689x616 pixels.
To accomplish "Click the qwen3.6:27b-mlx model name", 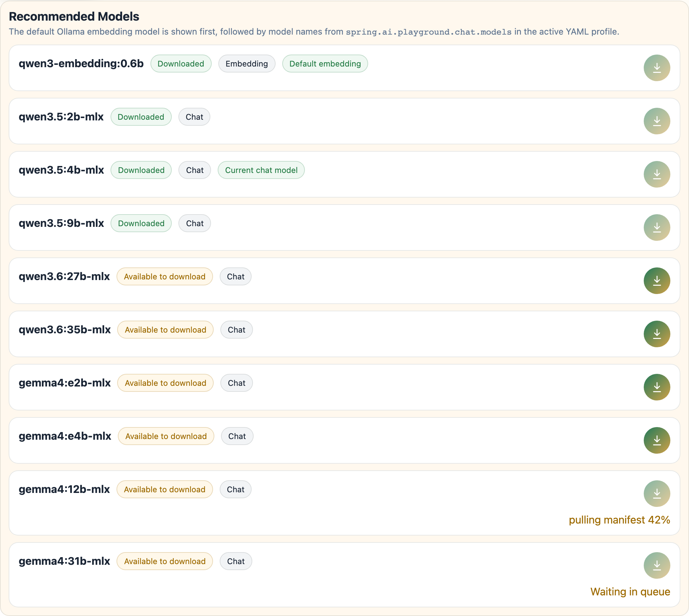I will [64, 276].
